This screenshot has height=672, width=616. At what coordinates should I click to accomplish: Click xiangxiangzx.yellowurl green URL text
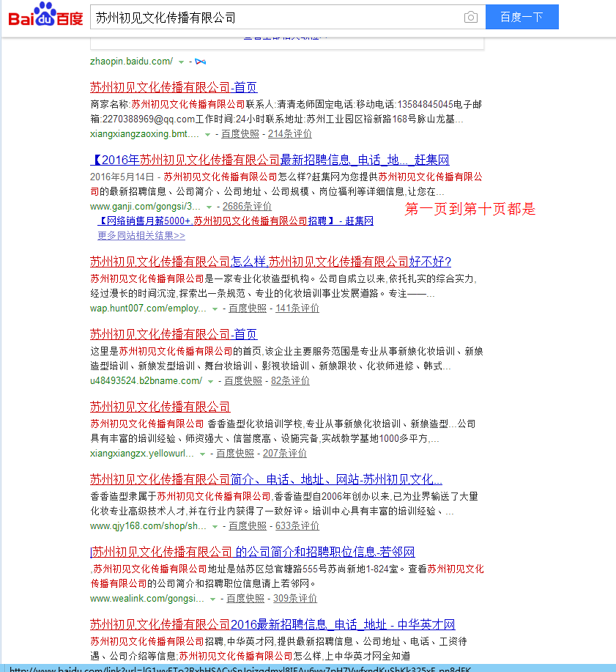coord(142,453)
